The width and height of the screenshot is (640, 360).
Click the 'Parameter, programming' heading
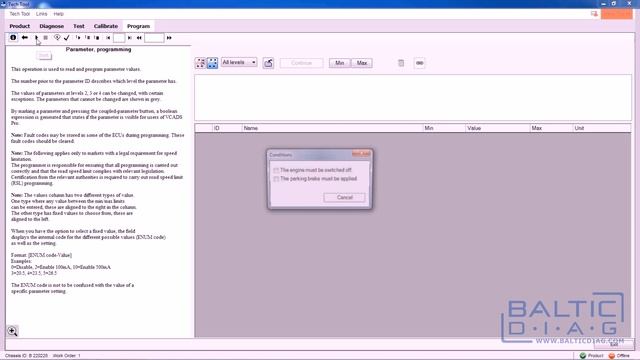(98, 49)
